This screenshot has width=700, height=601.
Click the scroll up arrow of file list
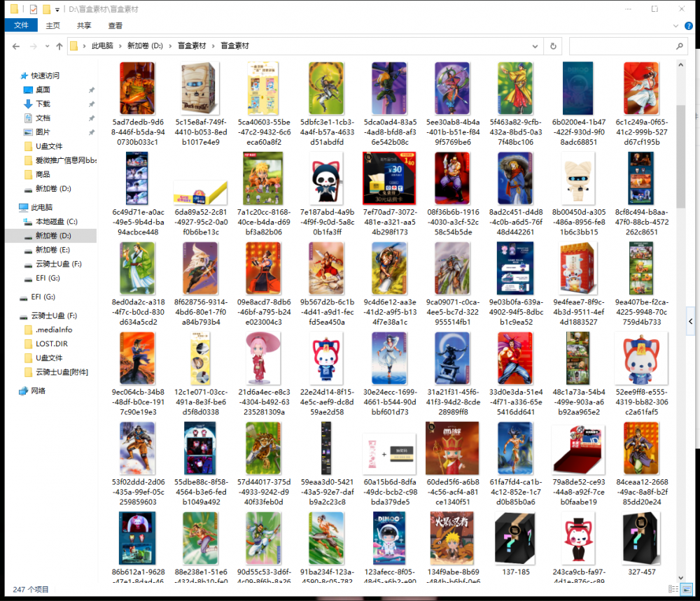pyautogui.click(x=681, y=65)
